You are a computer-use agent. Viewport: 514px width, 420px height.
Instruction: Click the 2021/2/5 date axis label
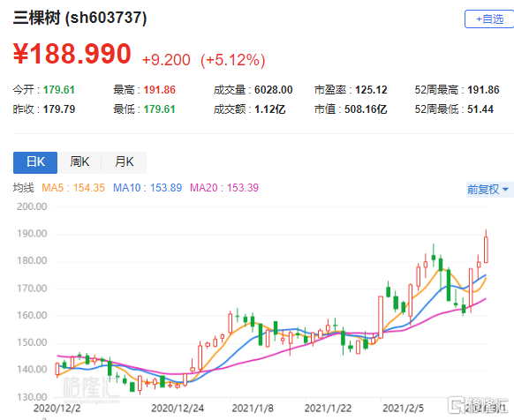click(404, 409)
